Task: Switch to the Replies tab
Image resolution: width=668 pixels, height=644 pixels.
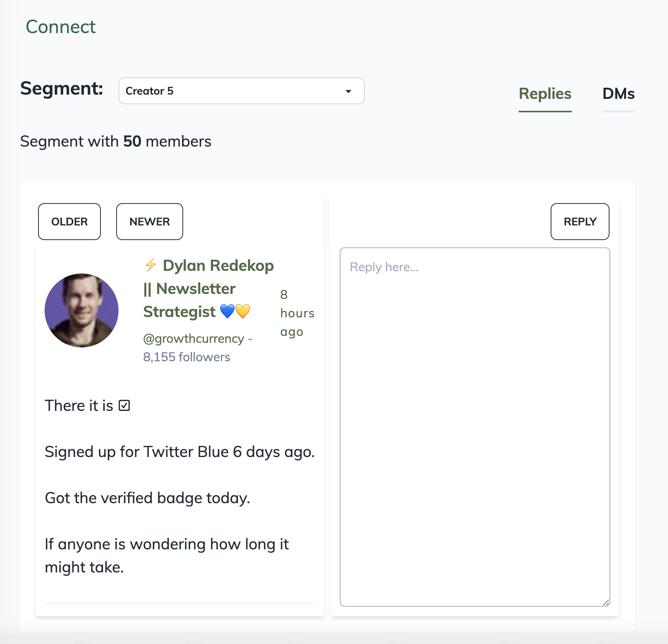Action: (545, 94)
